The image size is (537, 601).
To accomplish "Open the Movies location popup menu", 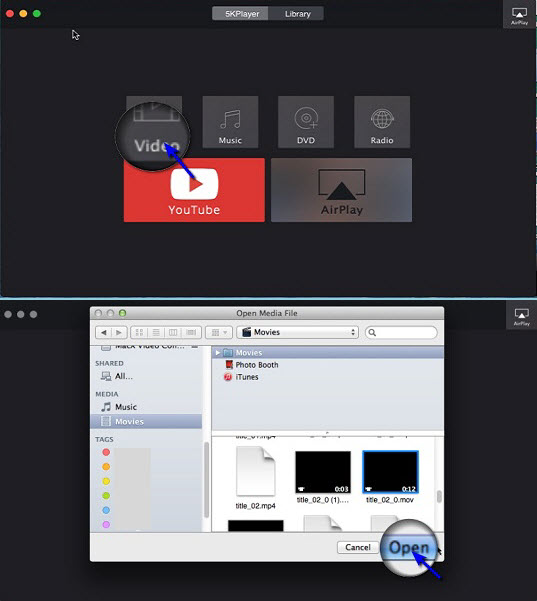I will click(x=297, y=332).
